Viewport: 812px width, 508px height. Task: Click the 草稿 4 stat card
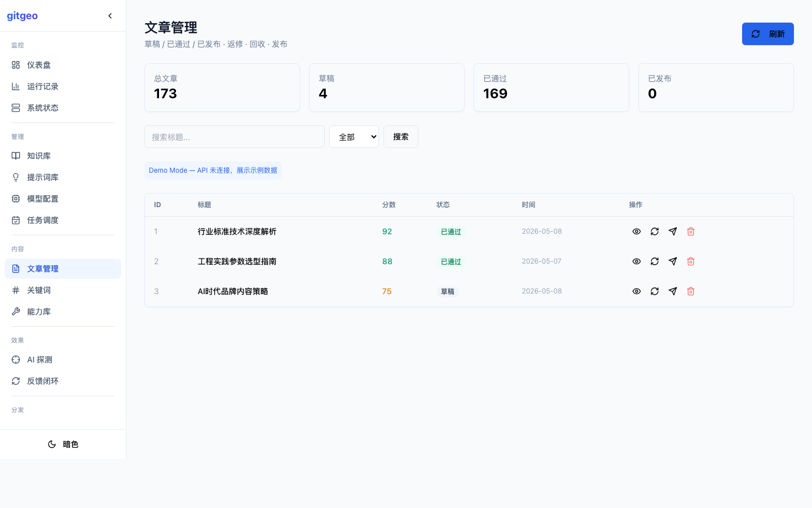[x=387, y=87]
